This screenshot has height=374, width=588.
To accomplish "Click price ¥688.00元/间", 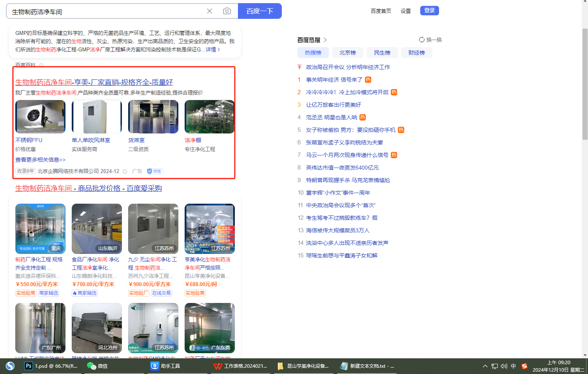I will pyautogui.click(x=201, y=284).
